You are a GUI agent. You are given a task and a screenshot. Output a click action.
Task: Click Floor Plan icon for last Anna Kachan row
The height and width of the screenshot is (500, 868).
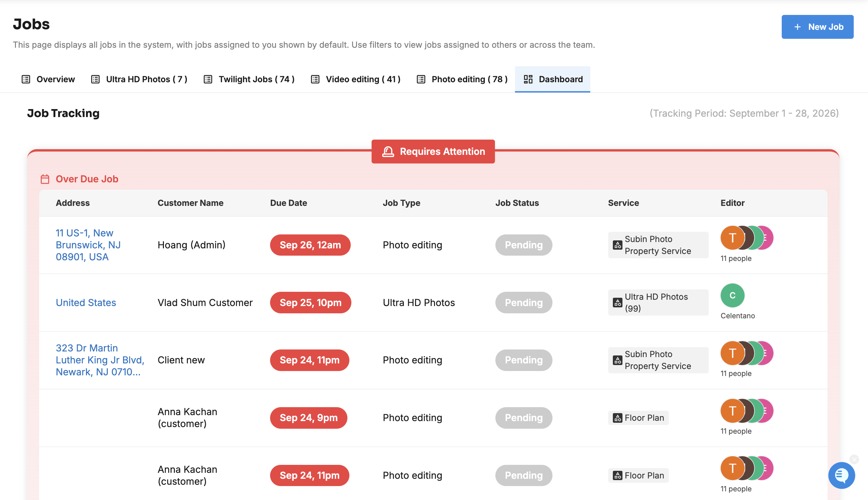tap(617, 475)
